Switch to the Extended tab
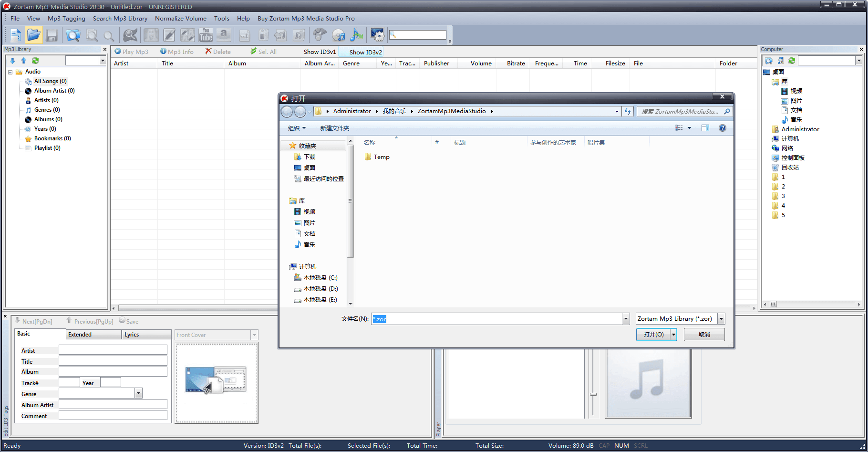868x452 pixels. point(93,335)
